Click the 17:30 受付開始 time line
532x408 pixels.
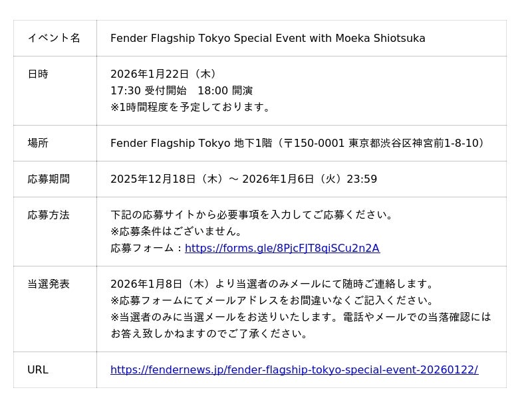pos(181,91)
